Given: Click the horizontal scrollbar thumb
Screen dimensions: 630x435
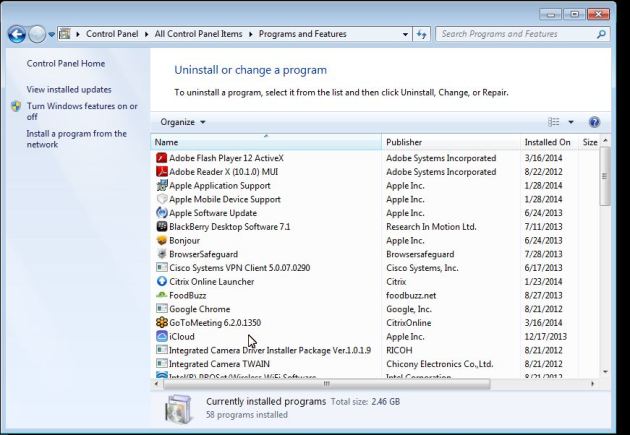Looking at the screenshot, I should point(327,384).
